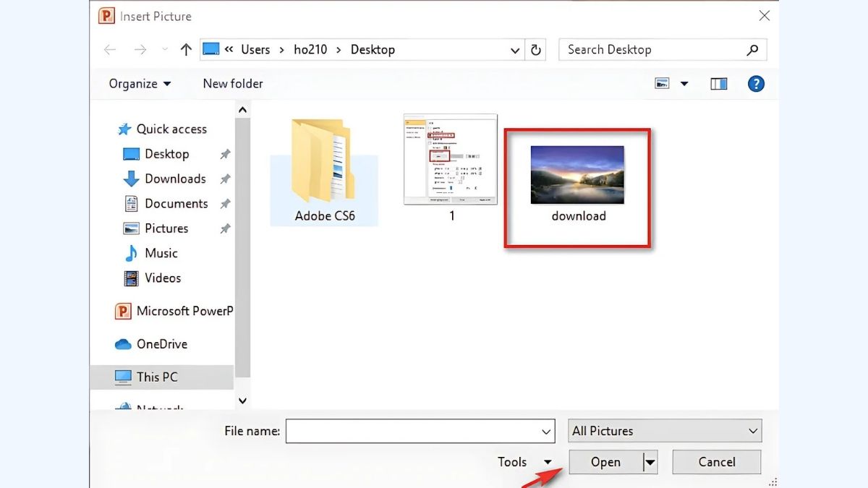Open the Help question mark icon
868x488 pixels.
pos(756,84)
